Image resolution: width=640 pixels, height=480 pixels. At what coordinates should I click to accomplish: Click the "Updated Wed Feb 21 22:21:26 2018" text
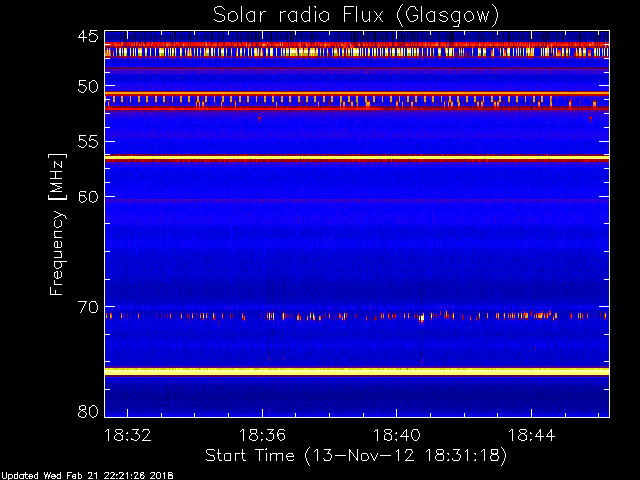click(87, 476)
